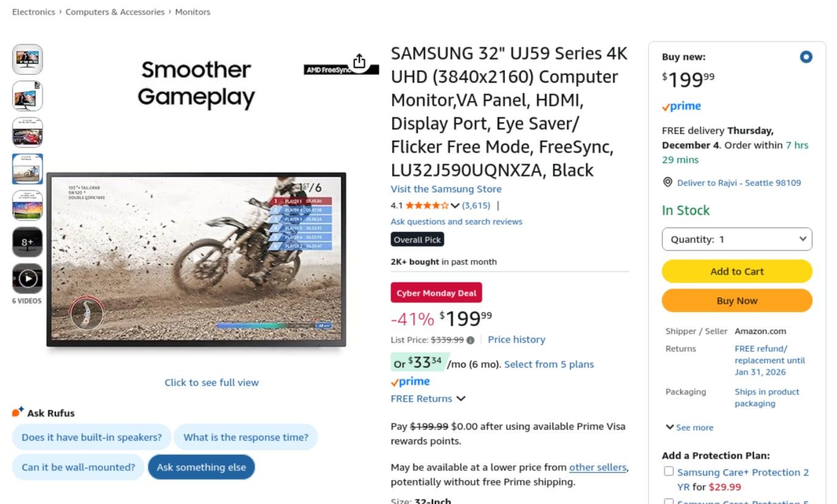Image resolution: width=837 pixels, height=504 pixels.
Task: Click the share icon above the product image
Action: tap(359, 61)
